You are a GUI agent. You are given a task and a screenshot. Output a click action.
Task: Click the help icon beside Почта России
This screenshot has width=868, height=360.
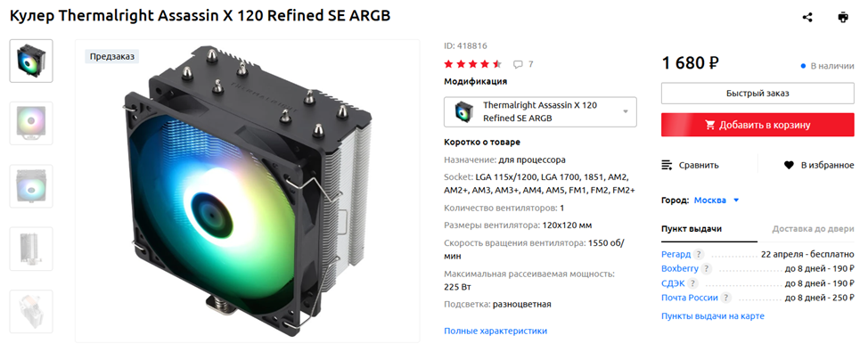pos(725,298)
